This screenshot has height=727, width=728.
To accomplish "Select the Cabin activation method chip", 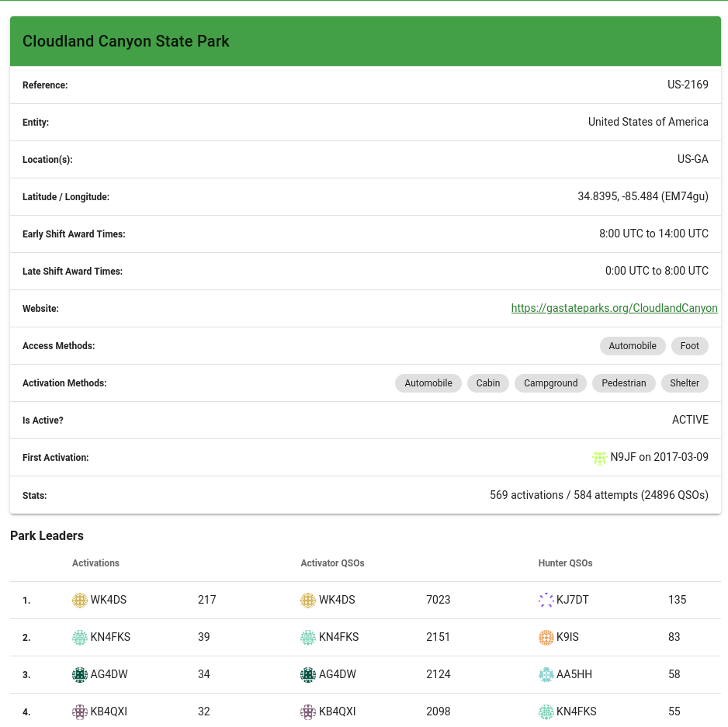I will click(487, 383).
